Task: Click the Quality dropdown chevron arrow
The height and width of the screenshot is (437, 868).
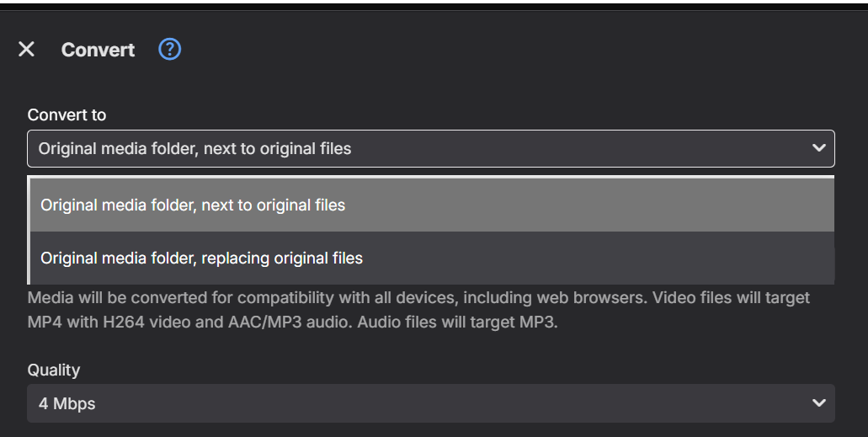Action: [818, 403]
